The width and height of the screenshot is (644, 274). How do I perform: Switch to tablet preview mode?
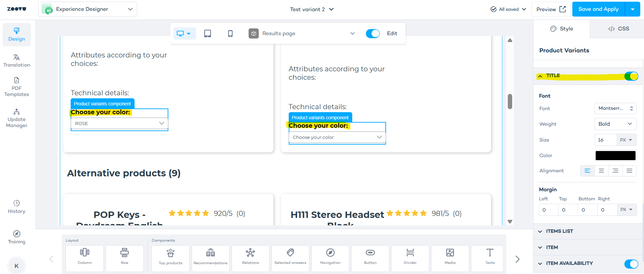[x=208, y=33]
